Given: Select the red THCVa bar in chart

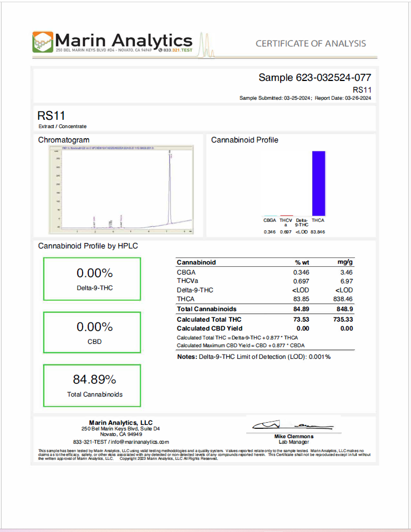Looking at the screenshot, I should pos(286,215).
